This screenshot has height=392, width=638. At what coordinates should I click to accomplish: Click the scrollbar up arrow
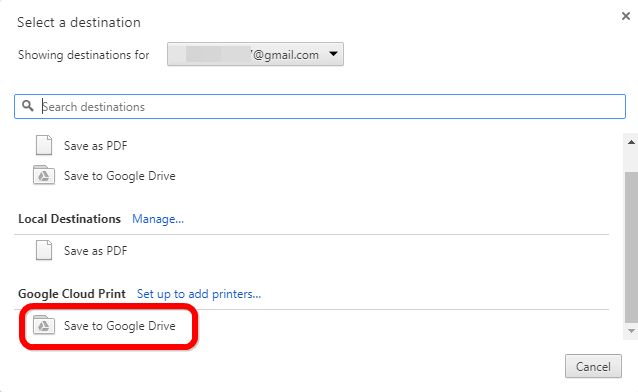631,142
